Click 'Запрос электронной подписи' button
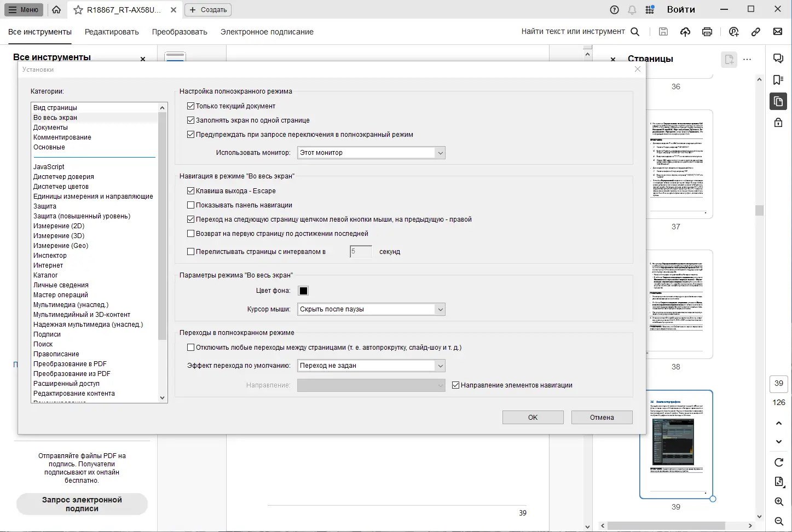 point(82,504)
